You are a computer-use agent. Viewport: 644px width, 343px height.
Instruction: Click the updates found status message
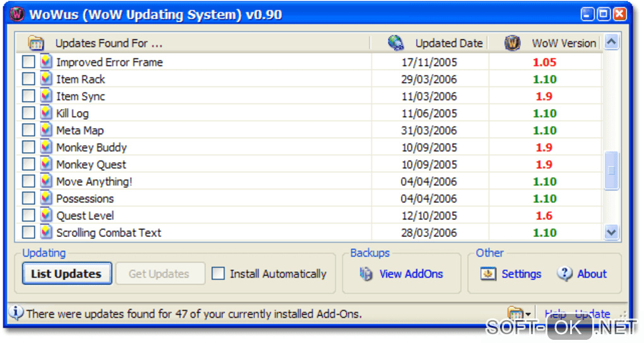(x=194, y=314)
